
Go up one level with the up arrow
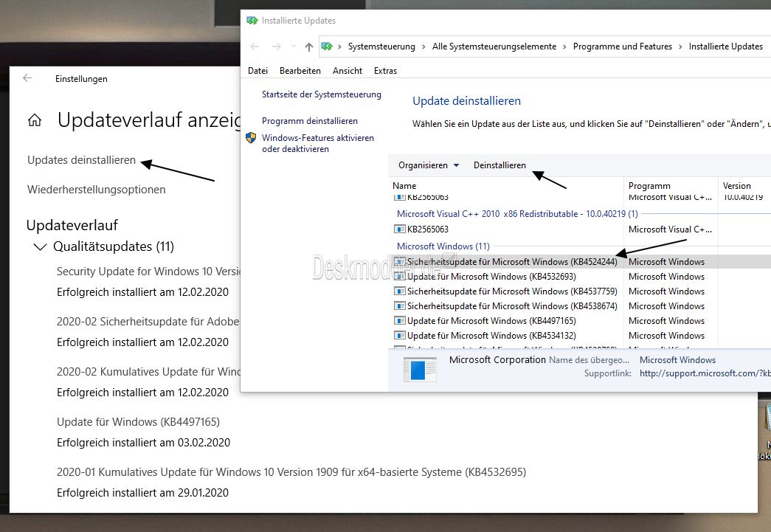tap(309, 46)
